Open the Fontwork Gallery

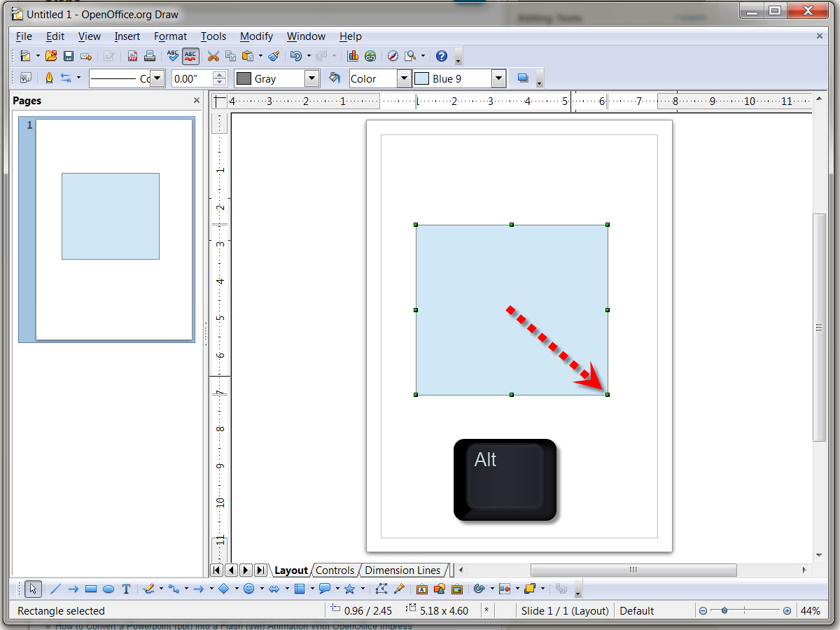coord(421,589)
